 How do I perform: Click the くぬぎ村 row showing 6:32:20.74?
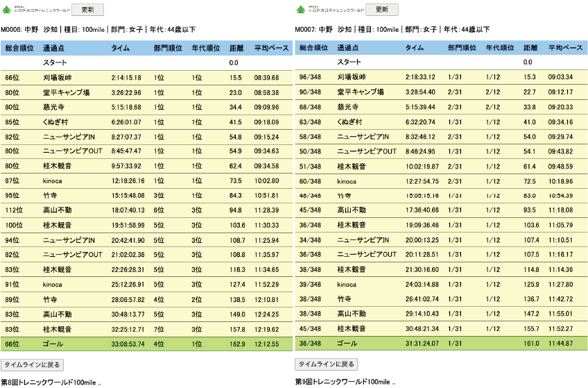click(x=440, y=122)
